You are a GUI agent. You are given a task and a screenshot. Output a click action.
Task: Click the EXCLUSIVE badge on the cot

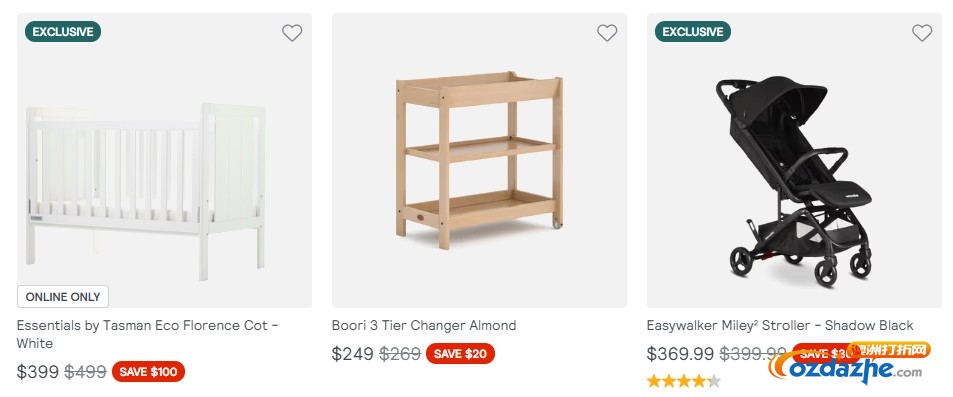(63, 32)
